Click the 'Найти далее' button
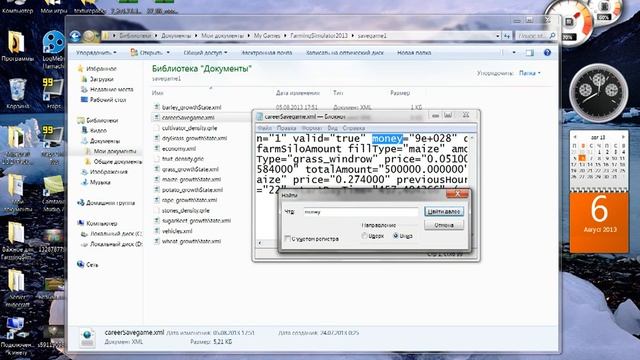 pos(444,211)
